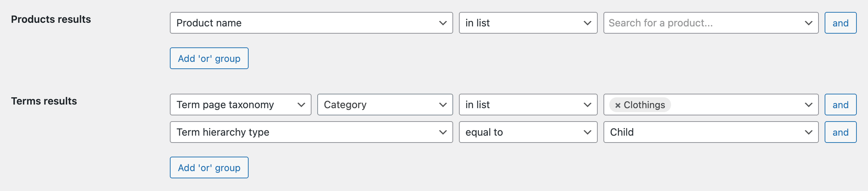Click the chevron arrow on Category dropdown
The width and height of the screenshot is (868, 191).
(443, 105)
